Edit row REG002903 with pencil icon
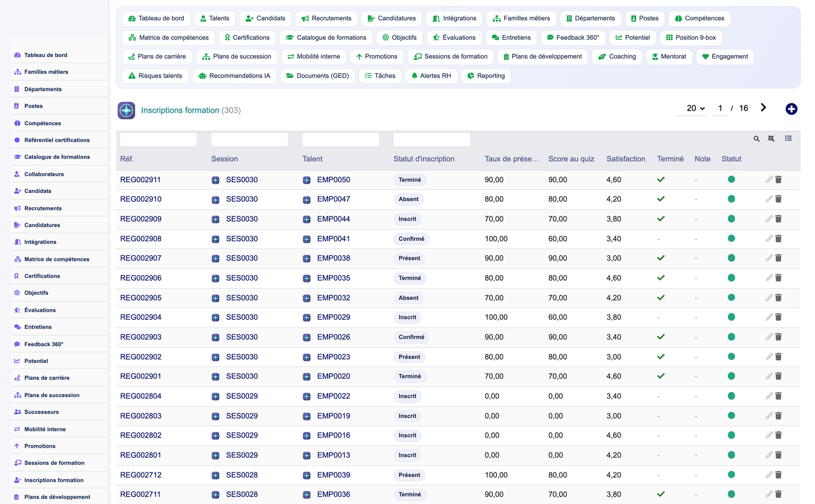Image resolution: width=815 pixels, height=504 pixels. click(769, 337)
